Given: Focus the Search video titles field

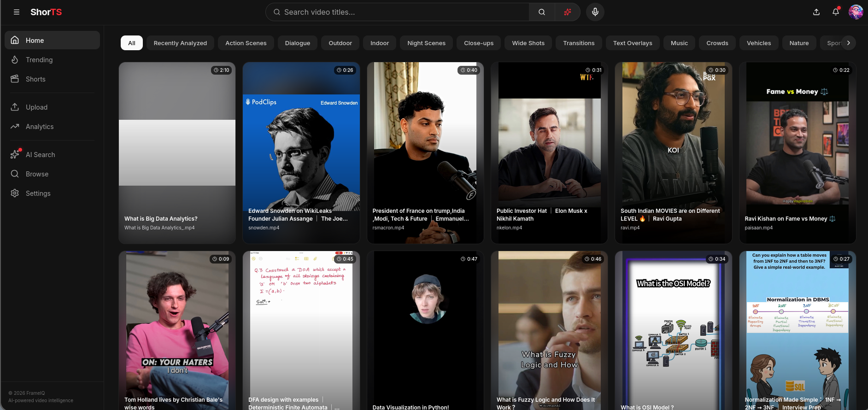Looking at the screenshot, I should (x=398, y=12).
